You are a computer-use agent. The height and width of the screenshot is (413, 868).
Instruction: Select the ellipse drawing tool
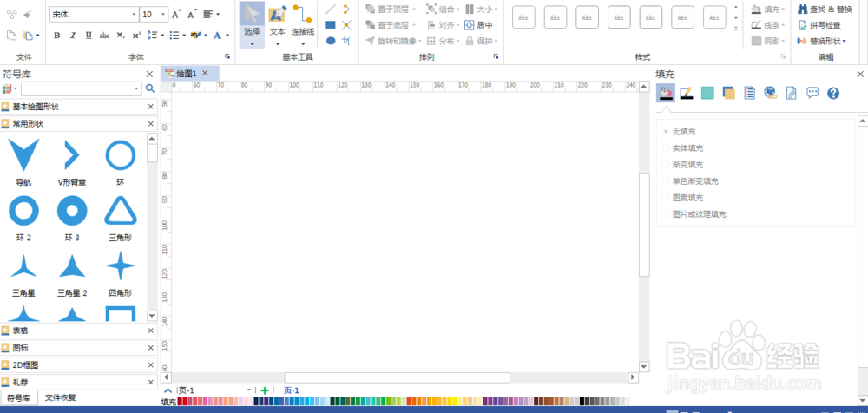[331, 41]
